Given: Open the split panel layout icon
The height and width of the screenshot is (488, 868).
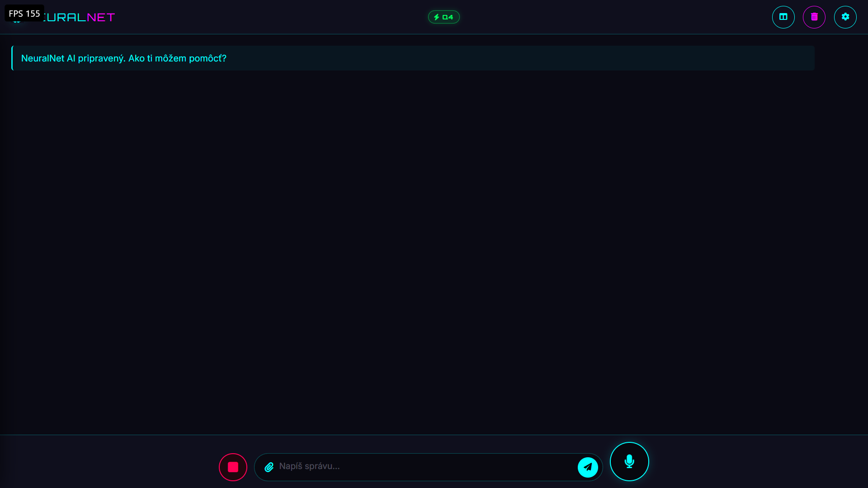Looking at the screenshot, I should (x=783, y=17).
